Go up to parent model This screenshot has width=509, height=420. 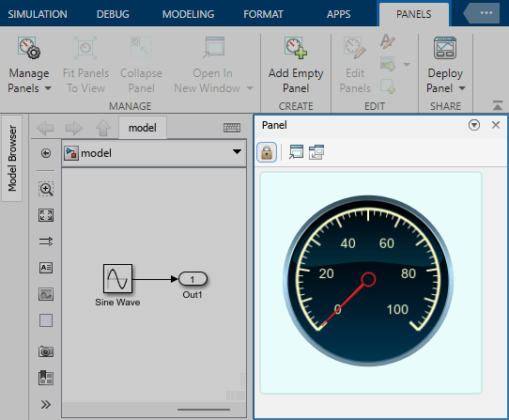103,128
